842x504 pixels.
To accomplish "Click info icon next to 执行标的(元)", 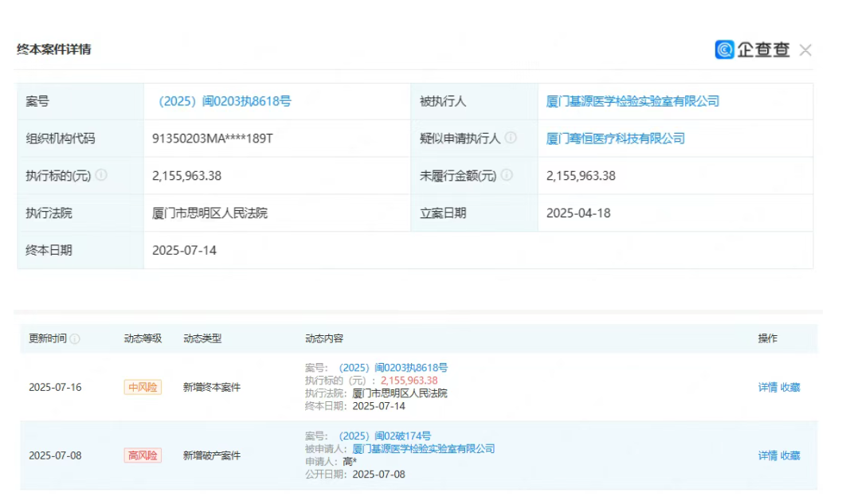I will coord(101,176).
